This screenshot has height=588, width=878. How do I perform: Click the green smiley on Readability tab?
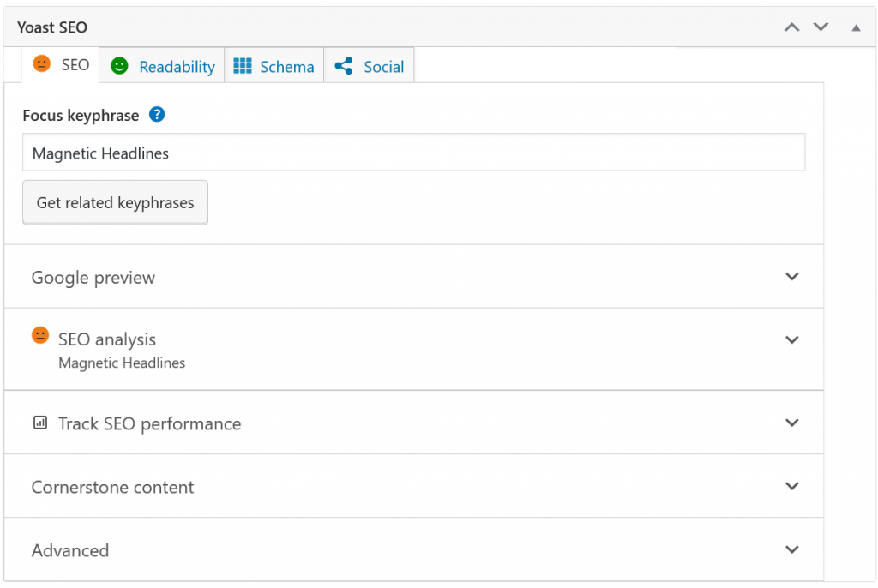tap(119, 65)
